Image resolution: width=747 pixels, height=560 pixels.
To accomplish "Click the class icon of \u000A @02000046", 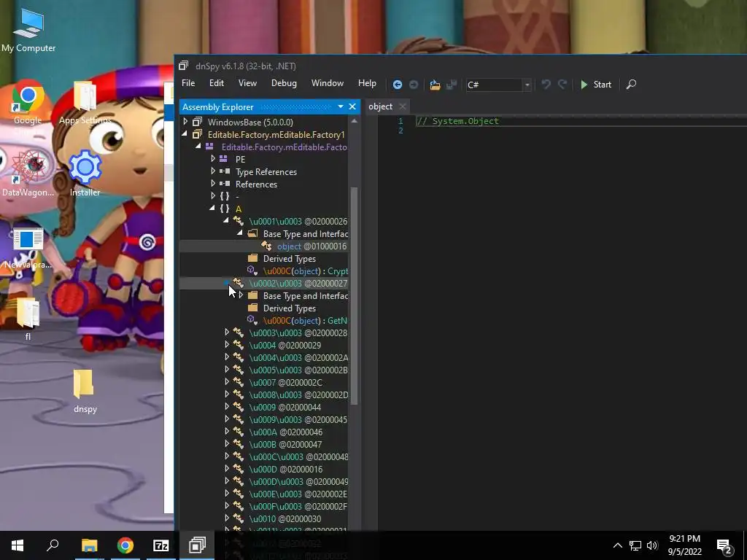I will (x=239, y=432).
